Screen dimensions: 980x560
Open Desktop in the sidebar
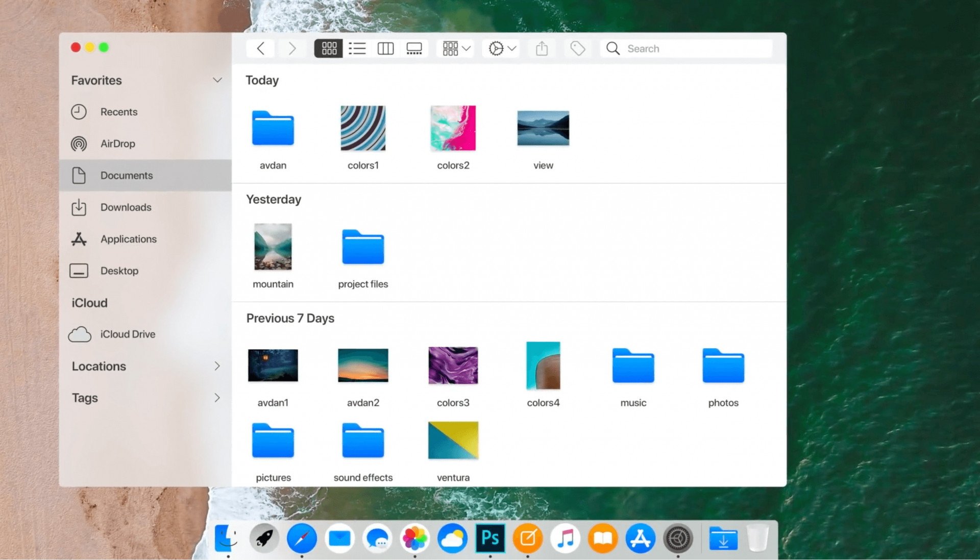coord(145,271)
